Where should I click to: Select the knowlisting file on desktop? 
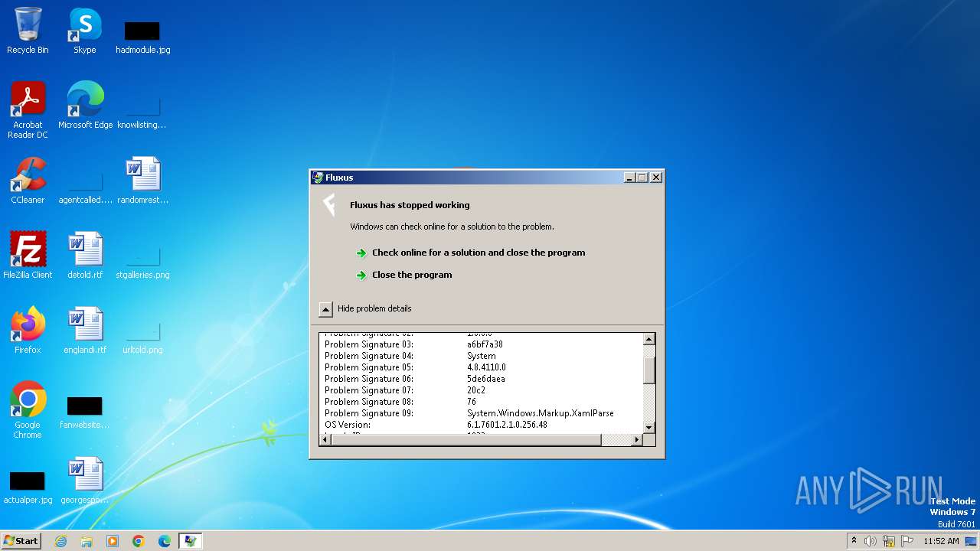pos(142,112)
